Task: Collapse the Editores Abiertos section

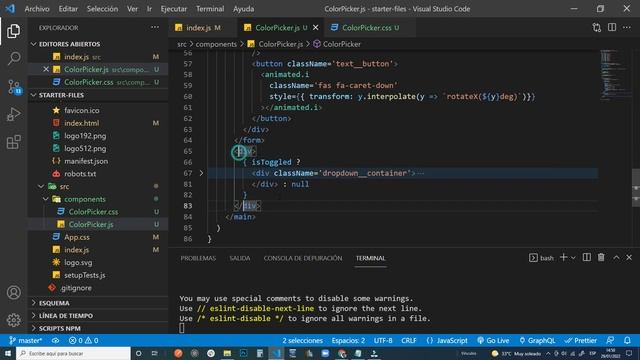Action: [x=98, y=44]
